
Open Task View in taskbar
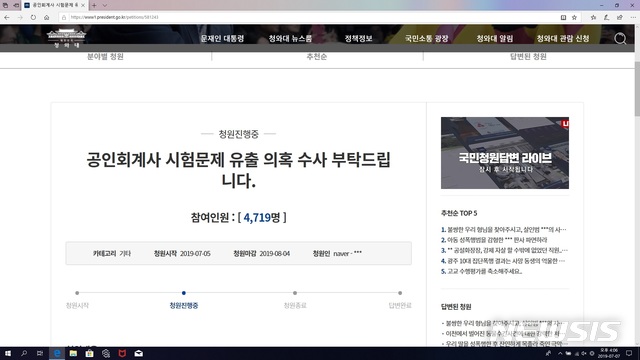(x=40, y=353)
